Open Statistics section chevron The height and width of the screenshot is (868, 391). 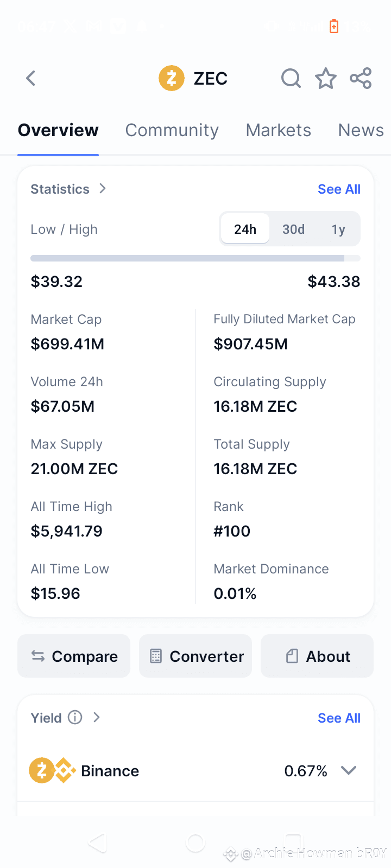tap(103, 188)
